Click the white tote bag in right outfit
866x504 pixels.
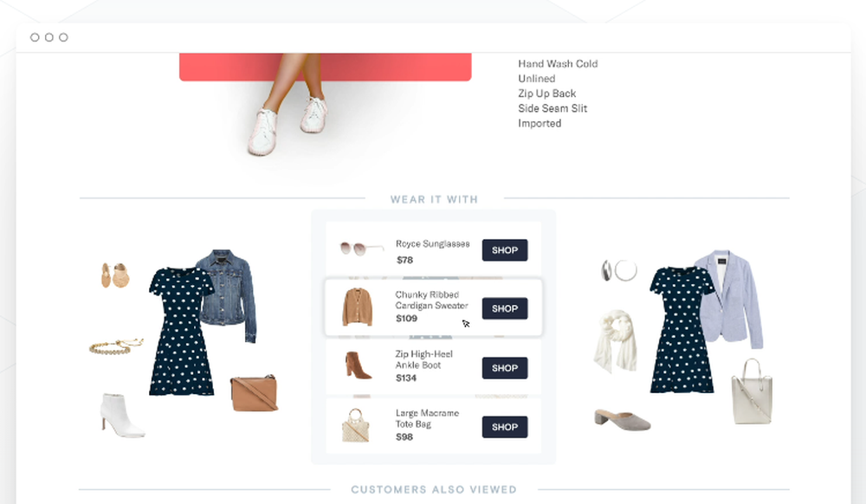[752, 391]
